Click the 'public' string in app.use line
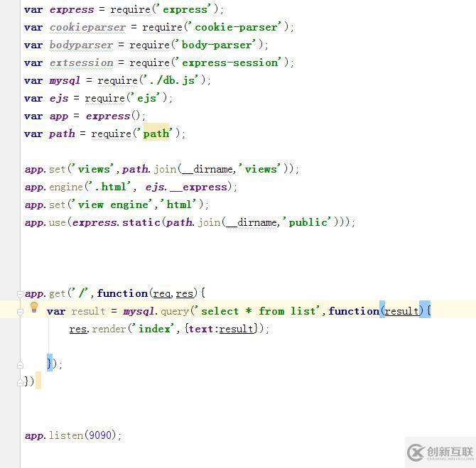The image size is (476, 468). click(308, 222)
